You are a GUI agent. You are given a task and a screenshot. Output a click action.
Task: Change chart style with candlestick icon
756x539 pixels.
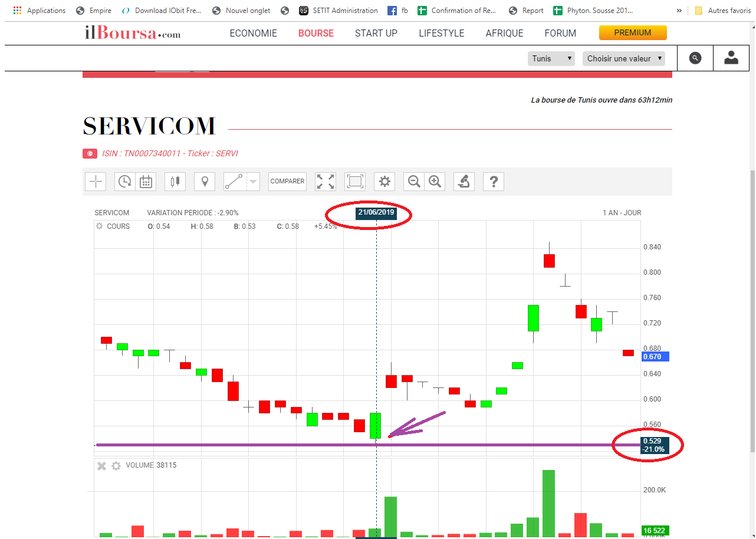pyautogui.click(x=175, y=182)
